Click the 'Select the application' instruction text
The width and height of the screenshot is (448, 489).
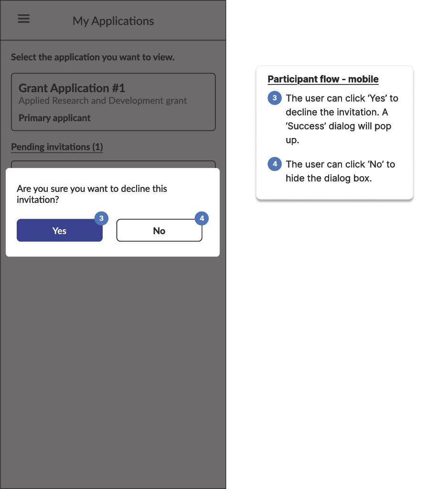click(x=93, y=57)
